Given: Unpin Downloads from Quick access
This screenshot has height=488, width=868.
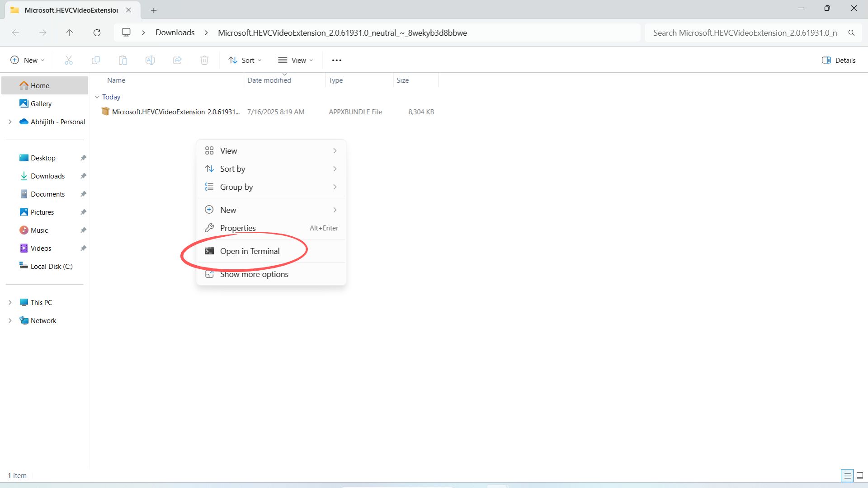Looking at the screenshot, I should coord(83,176).
